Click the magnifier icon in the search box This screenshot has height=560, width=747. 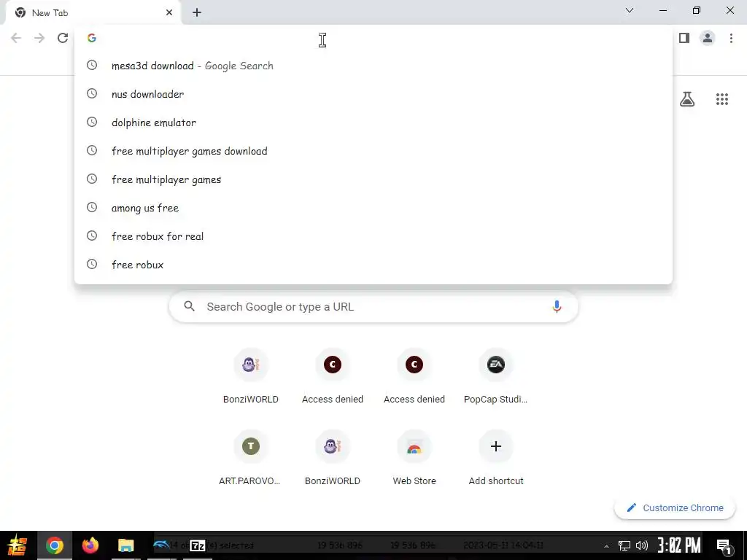point(189,306)
